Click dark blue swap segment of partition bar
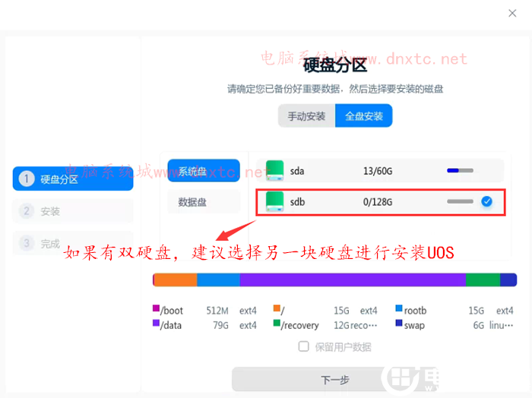532x398 pixels. click(x=508, y=280)
